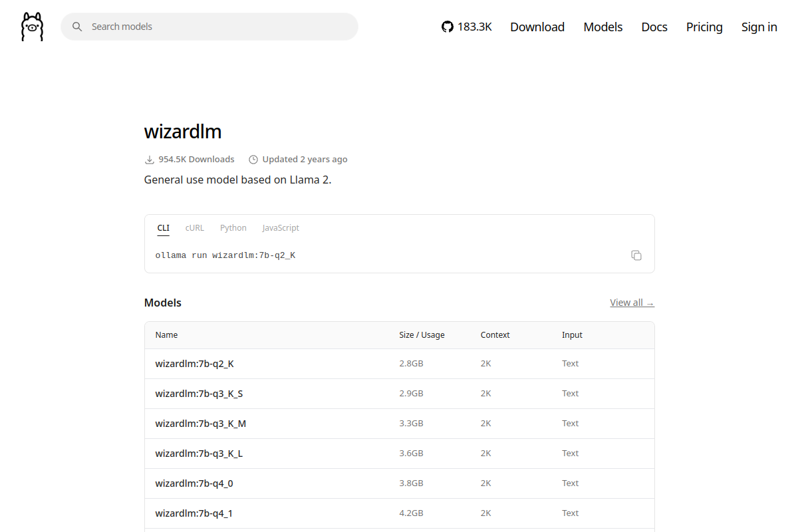
Task: Click the Updated 2 years ago text
Action: point(305,160)
